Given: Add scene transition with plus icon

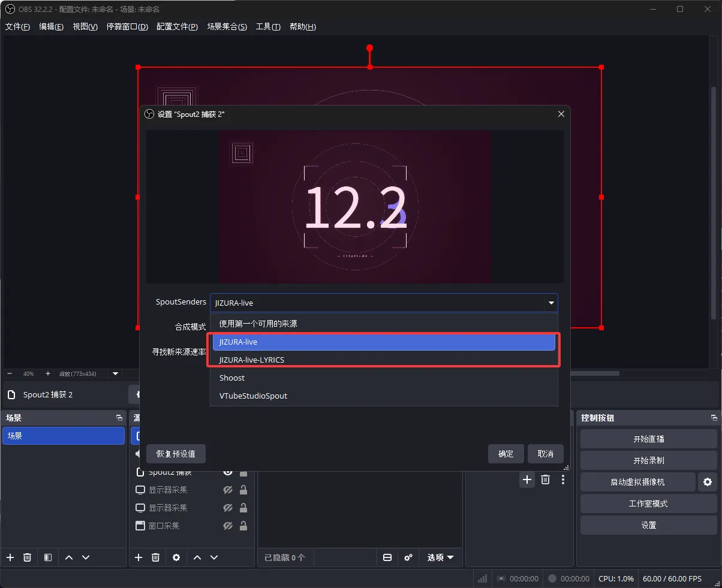Looking at the screenshot, I should (527, 480).
